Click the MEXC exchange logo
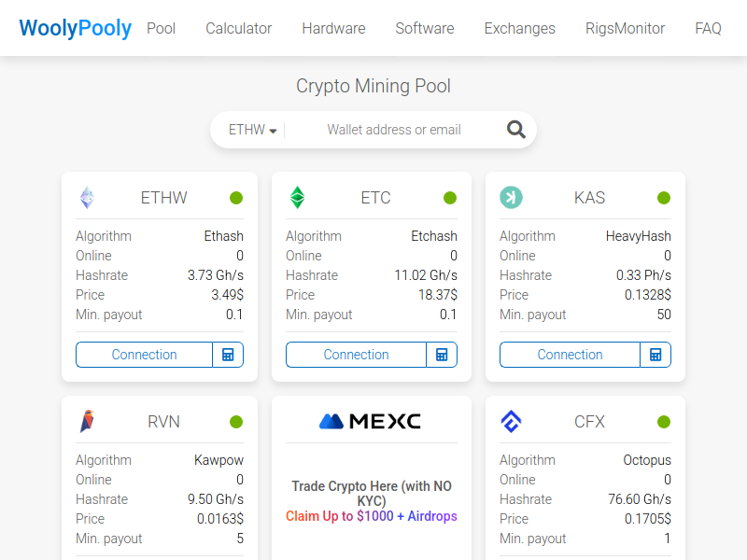Screen dimensions: 747x560 pos(370,421)
